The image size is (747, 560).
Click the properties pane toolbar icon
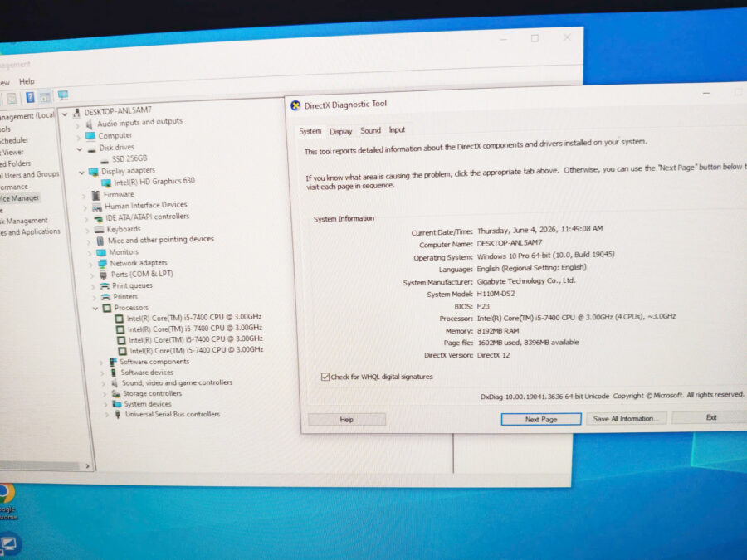[x=46, y=97]
